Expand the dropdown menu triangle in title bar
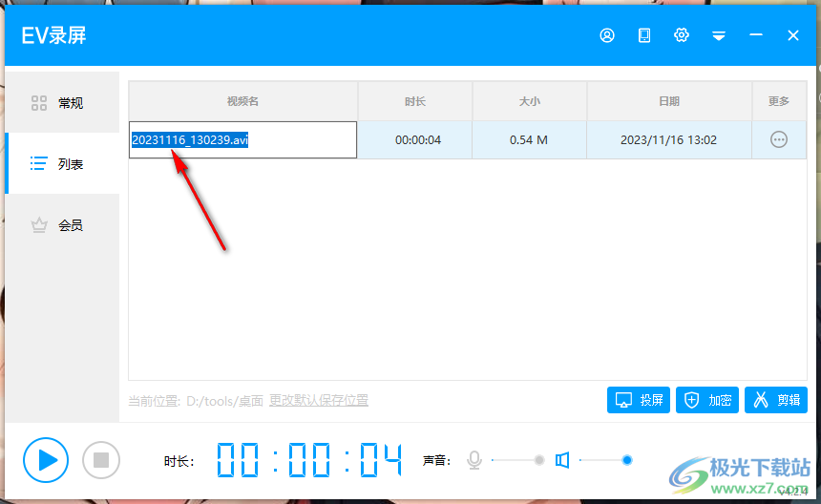Screen dimensions: 821x504 point(718,35)
